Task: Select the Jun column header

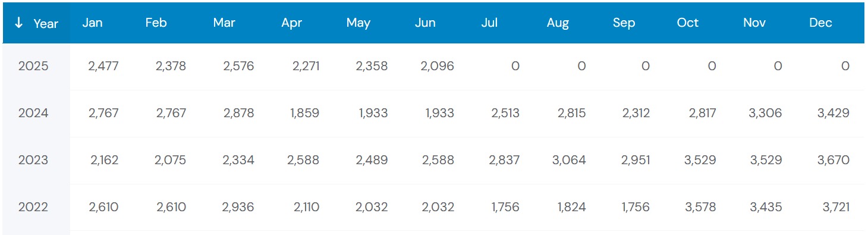Action: pyautogui.click(x=425, y=23)
